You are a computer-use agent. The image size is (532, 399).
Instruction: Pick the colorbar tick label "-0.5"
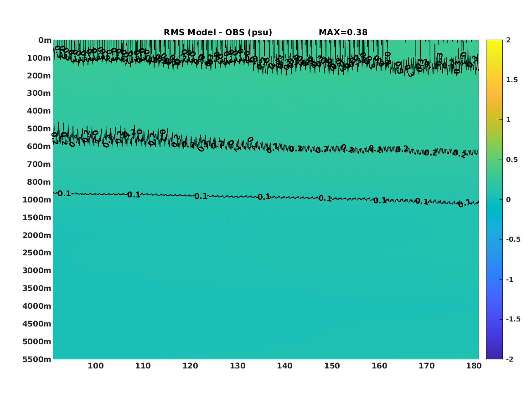513,239
